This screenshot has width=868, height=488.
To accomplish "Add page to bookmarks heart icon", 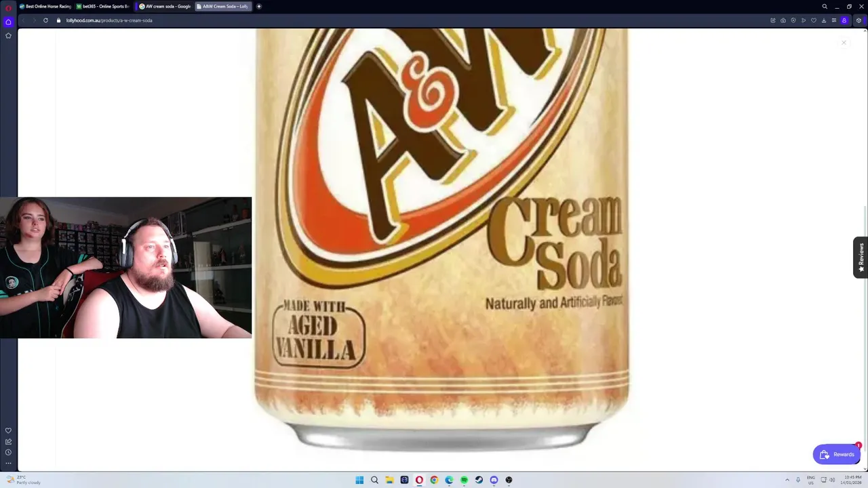I will (x=814, y=20).
